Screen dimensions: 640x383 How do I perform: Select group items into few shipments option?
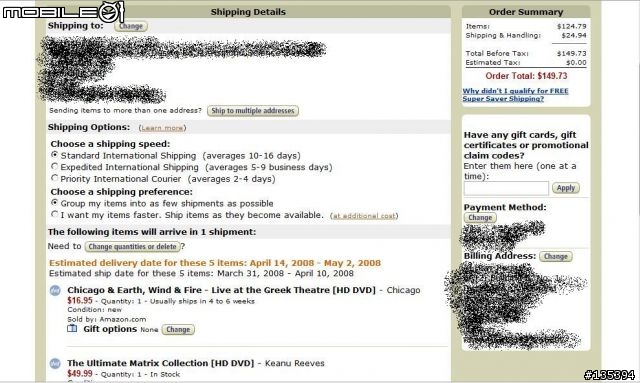point(55,203)
